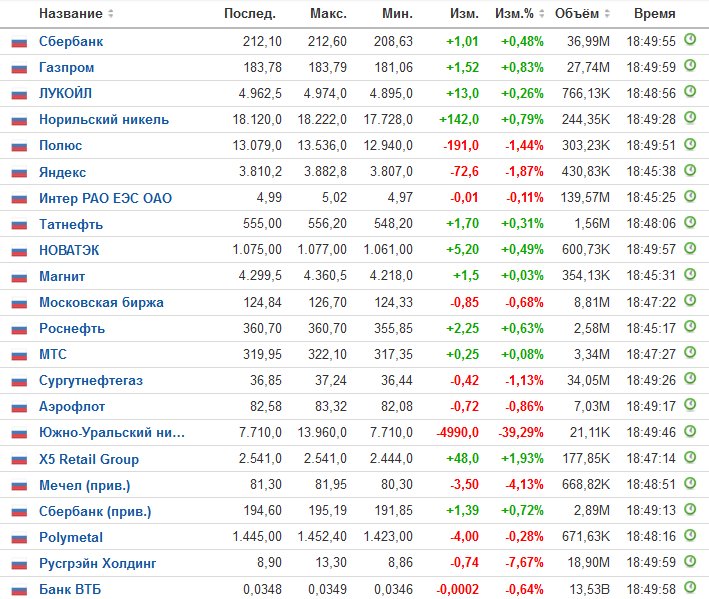This screenshot has height=599, width=709.
Task: Click the Мин. column header
Action: (x=397, y=14)
